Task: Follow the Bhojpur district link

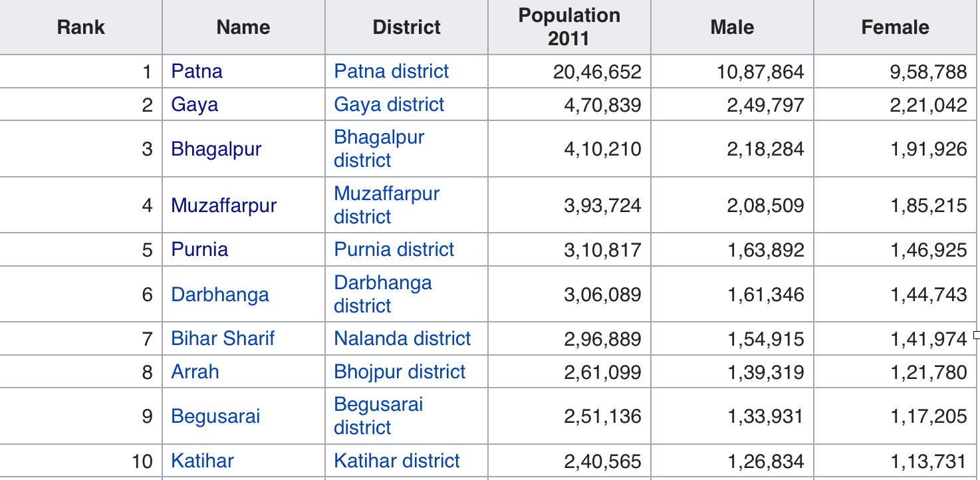Action: tap(400, 372)
